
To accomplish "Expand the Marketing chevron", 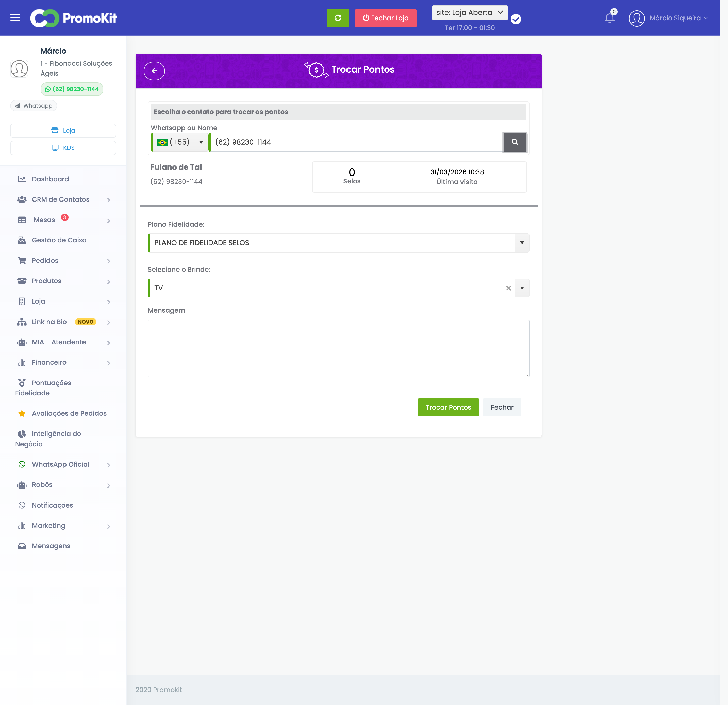I will 108,527.
